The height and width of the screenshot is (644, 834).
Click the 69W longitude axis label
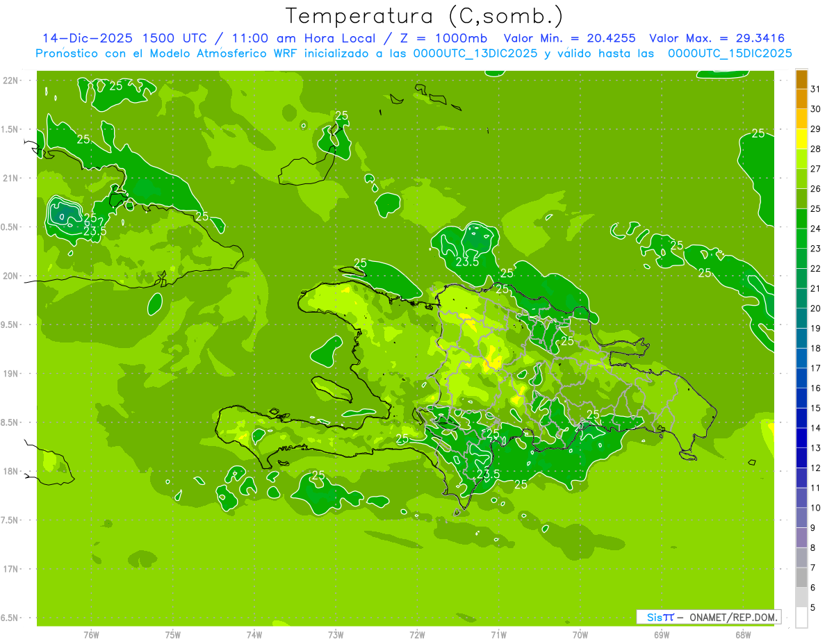[x=662, y=634]
